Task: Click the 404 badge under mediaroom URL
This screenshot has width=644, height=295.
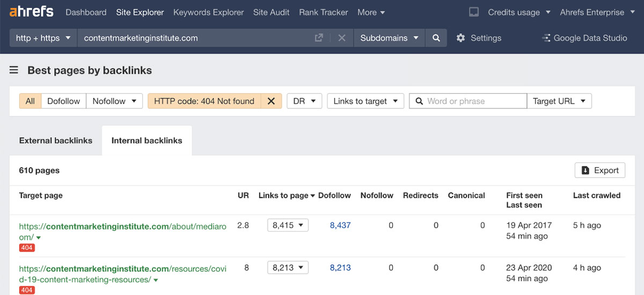Action: [27, 248]
